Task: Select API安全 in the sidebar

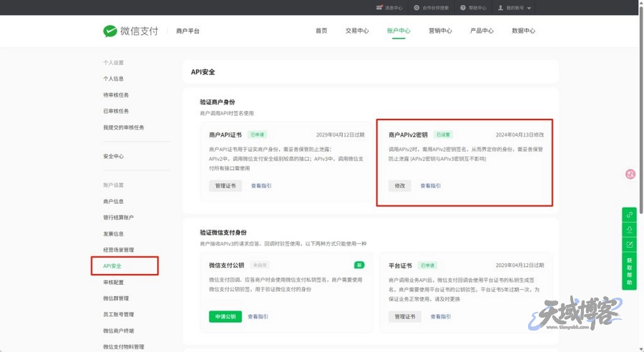Action: (112, 265)
